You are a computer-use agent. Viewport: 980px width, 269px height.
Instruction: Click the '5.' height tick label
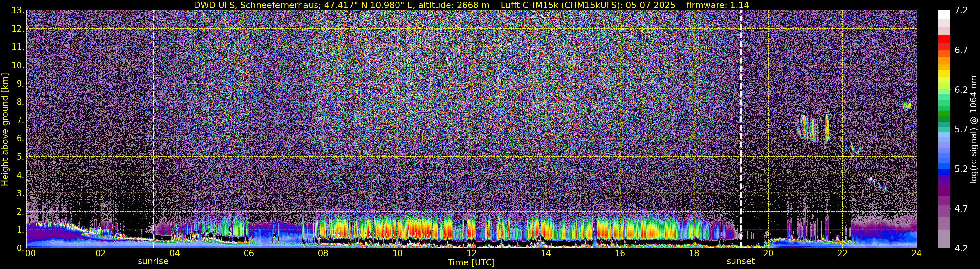coord(20,157)
